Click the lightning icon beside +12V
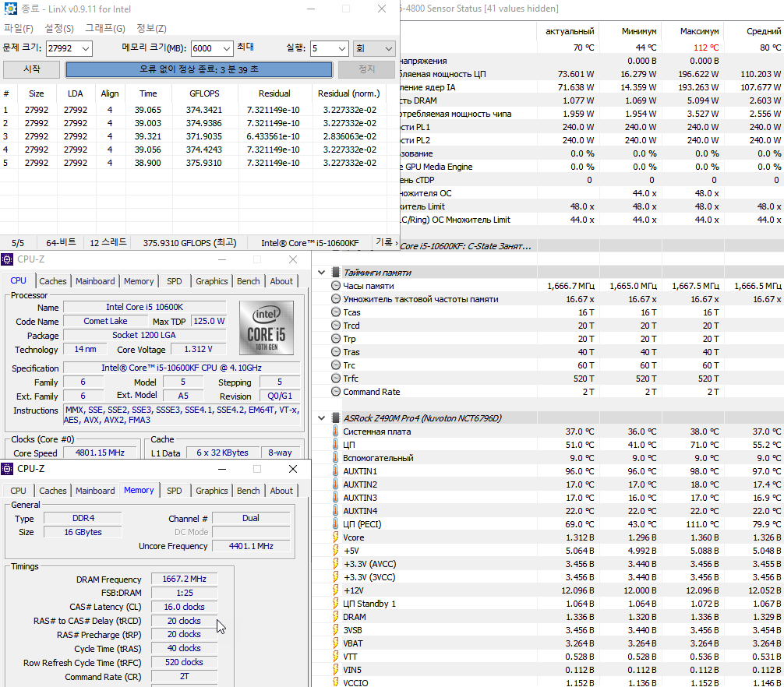Screen dimensions: 784x687 (336, 590)
